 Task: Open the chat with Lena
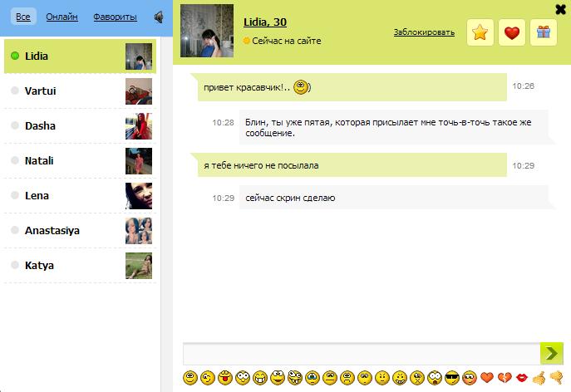[x=80, y=196]
